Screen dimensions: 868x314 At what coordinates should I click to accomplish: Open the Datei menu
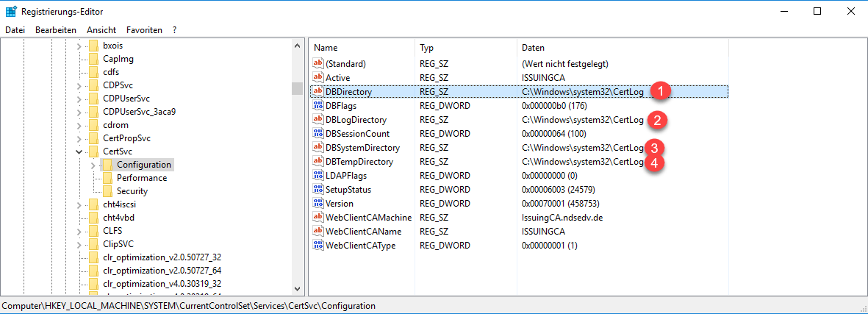pyautogui.click(x=15, y=30)
